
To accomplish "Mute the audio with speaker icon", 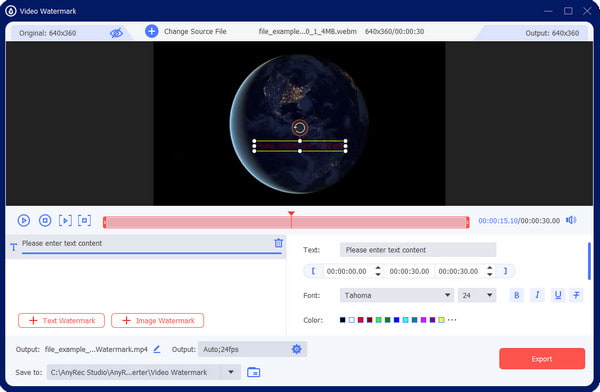I will 571,220.
